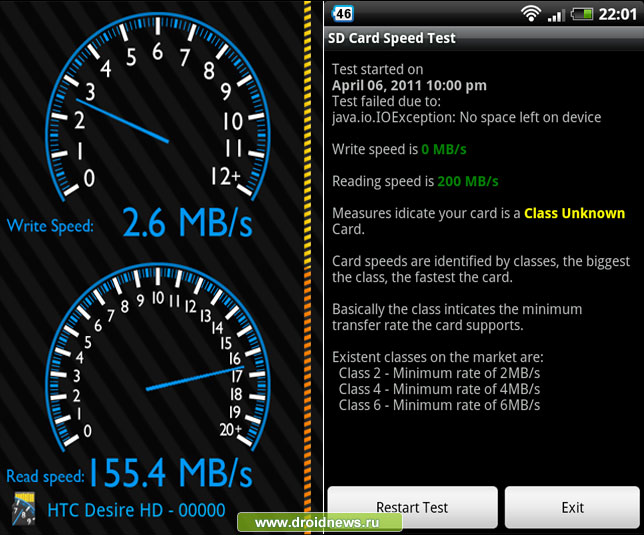The image size is (644, 535).
Task: Tap the 46 notification badge icon
Action: (343, 14)
